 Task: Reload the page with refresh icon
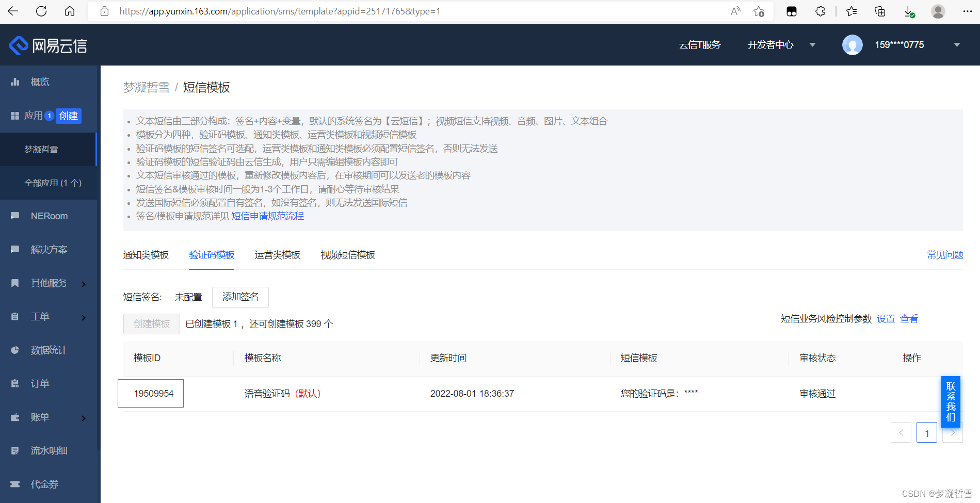(x=41, y=11)
